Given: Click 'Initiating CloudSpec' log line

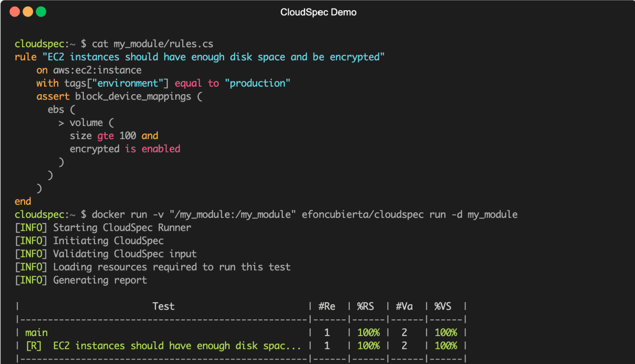Looking at the screenshot, I should point(108,241).
